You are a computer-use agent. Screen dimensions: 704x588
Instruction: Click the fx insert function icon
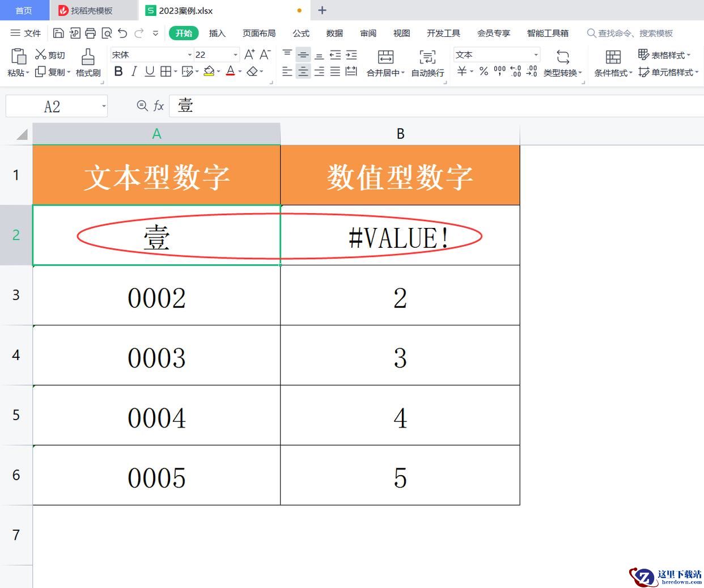point(159,106)
